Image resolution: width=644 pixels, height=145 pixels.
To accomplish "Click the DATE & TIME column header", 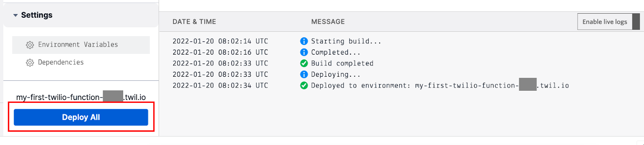I will (x=194, y=22).
